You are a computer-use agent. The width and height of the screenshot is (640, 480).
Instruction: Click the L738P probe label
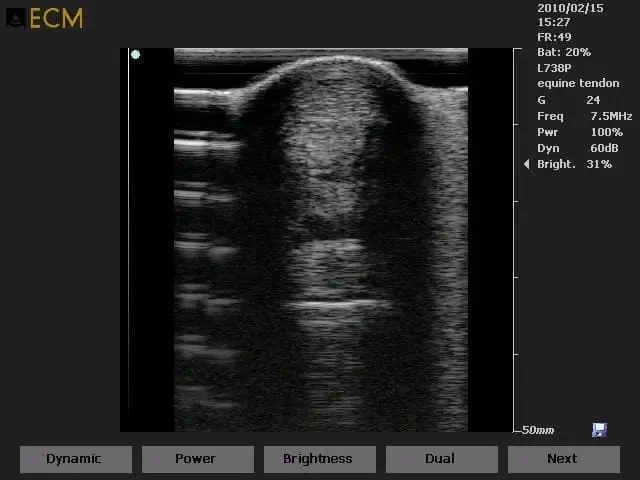click(x=554, y=68)
